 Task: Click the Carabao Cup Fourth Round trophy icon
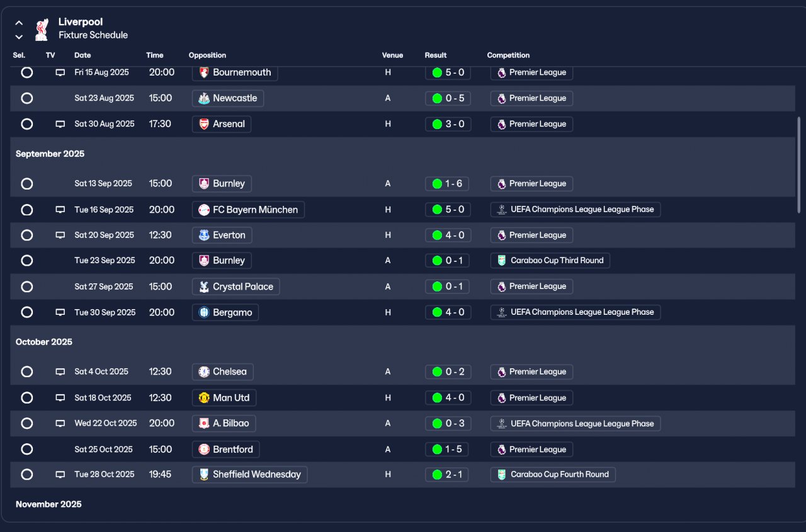pyautogui.click(x=501, y=474)
